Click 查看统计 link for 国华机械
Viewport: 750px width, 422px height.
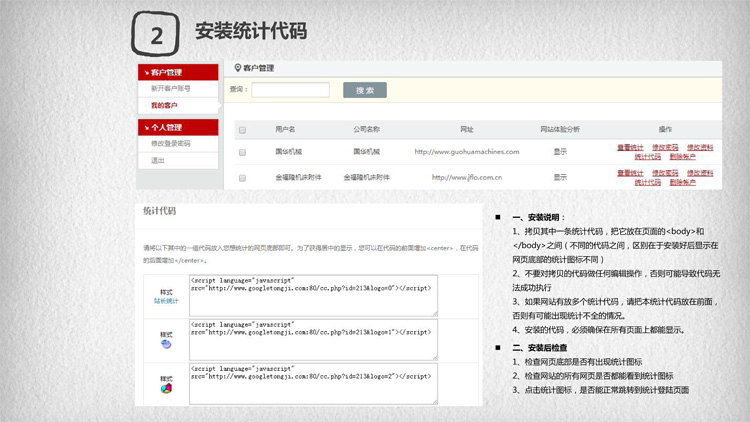point(630,147)
